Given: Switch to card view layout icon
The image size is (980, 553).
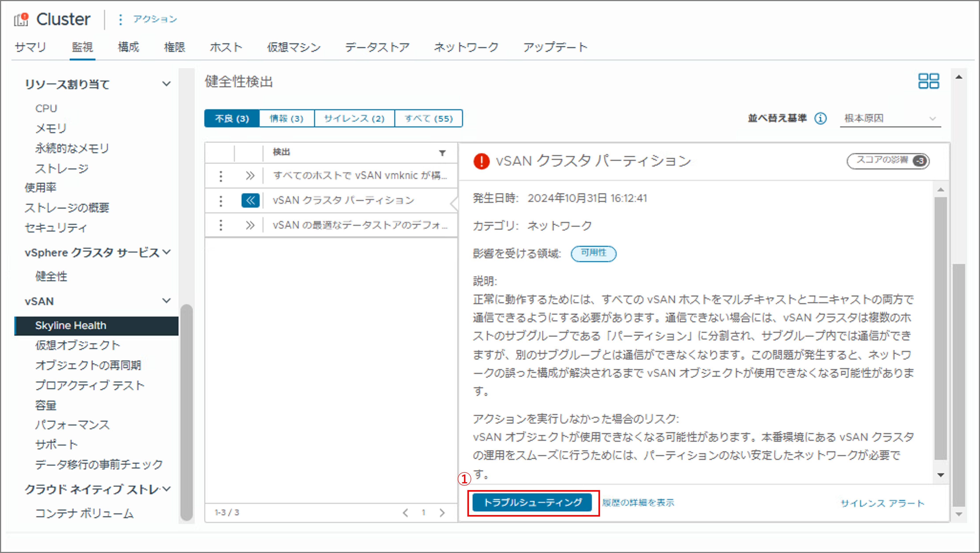Looking at the screenshot, I should [x=929, y=81].
